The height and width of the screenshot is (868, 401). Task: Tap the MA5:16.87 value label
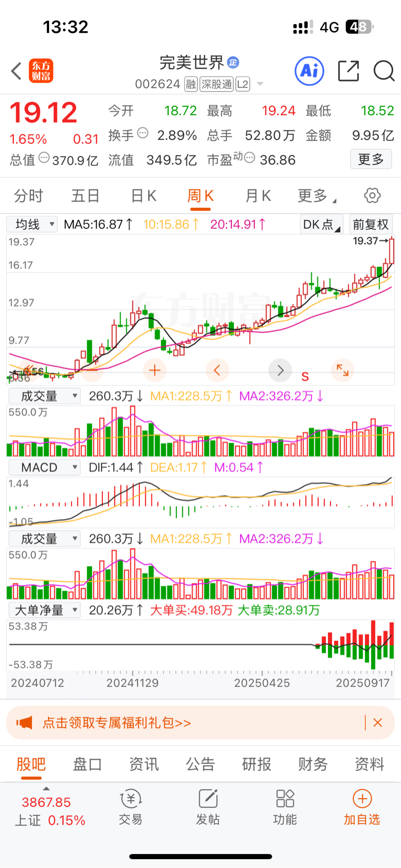point(98,224)
